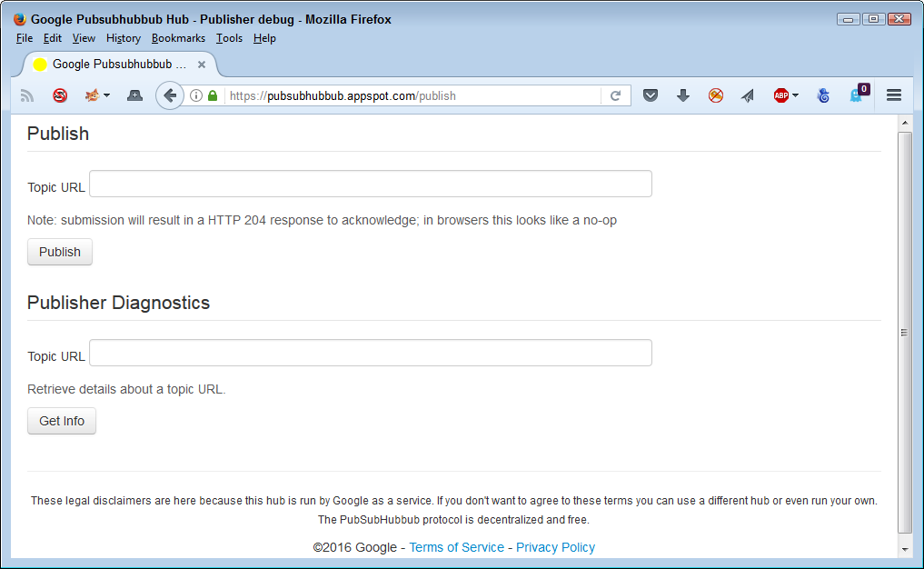This screenshot has width=924, height=569.
Task: Open the Bookmarks menu
Action: click(178, 38)
